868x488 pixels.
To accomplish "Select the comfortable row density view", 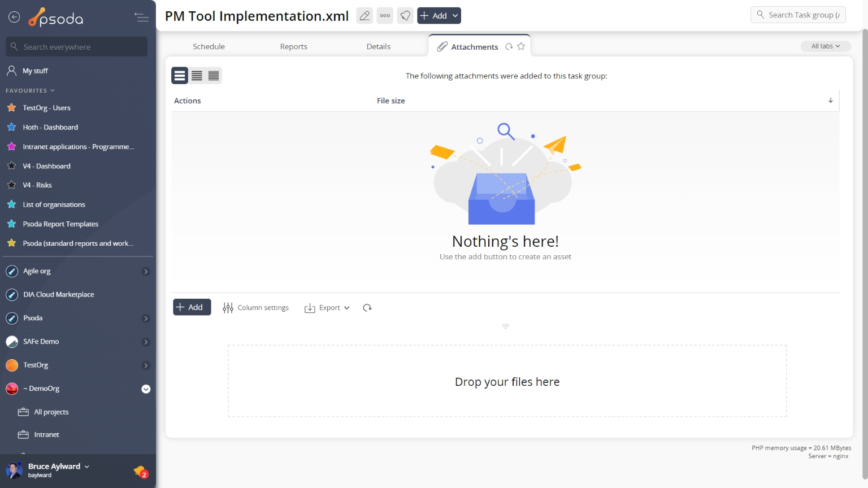I will (x=180, y=76).
